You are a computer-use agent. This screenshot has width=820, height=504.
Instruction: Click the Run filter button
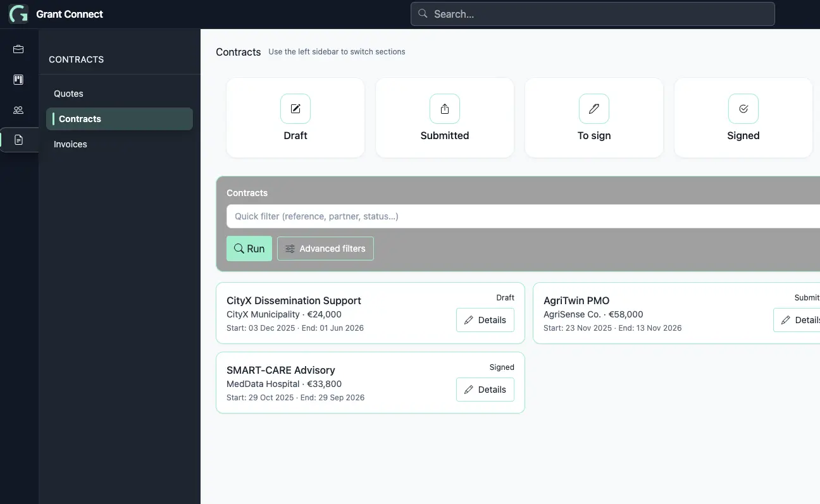coord(249,249)
